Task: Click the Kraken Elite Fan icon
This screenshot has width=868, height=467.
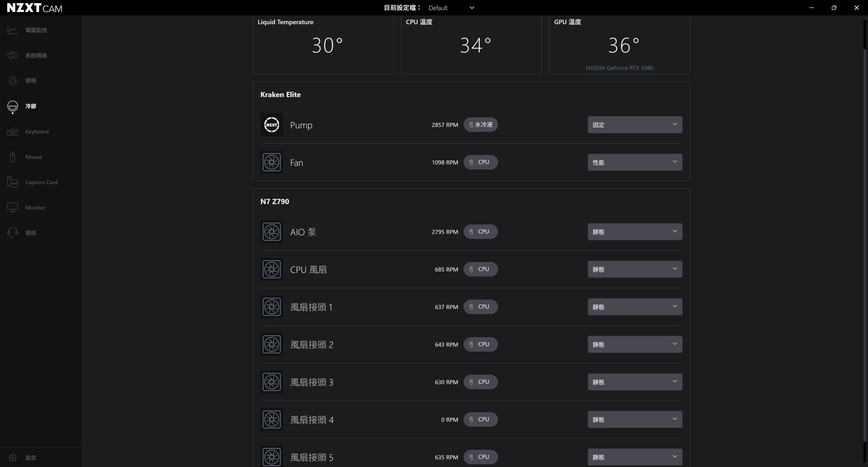Action: [271, 162]
